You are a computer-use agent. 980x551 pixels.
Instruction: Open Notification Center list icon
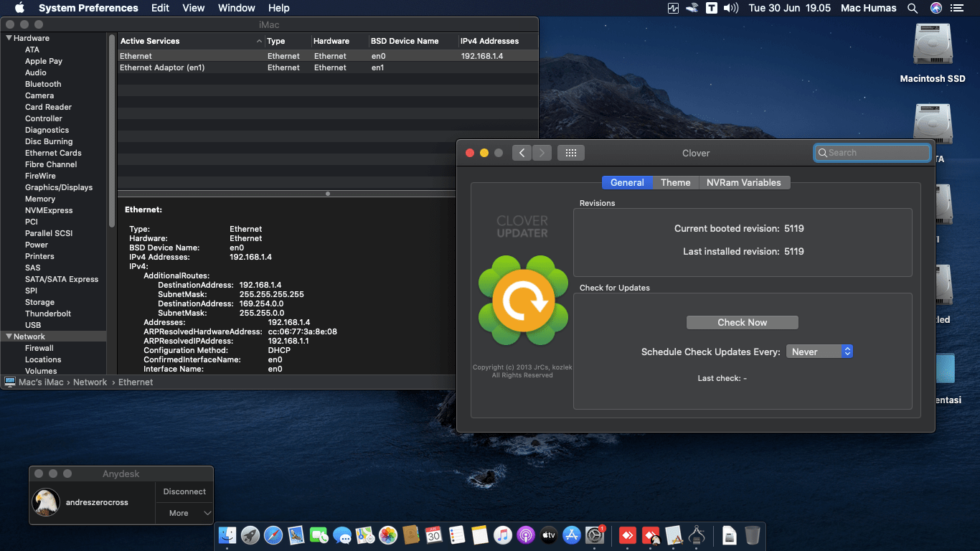coord(957,8)
